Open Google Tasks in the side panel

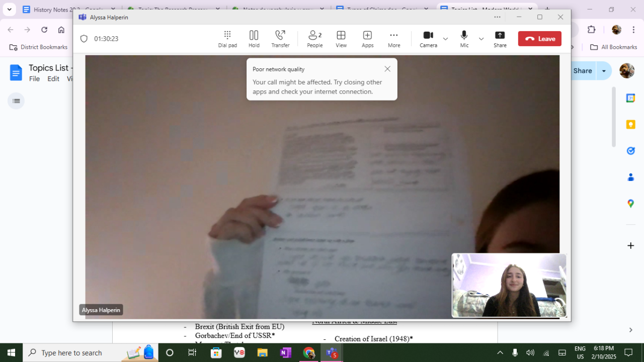tap(630, 151)
